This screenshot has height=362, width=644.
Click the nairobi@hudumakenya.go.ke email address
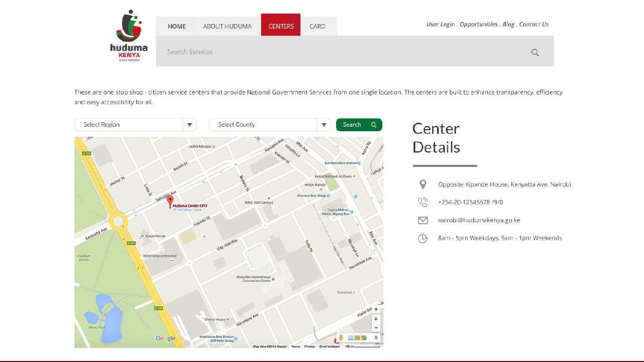pos(479,220)
